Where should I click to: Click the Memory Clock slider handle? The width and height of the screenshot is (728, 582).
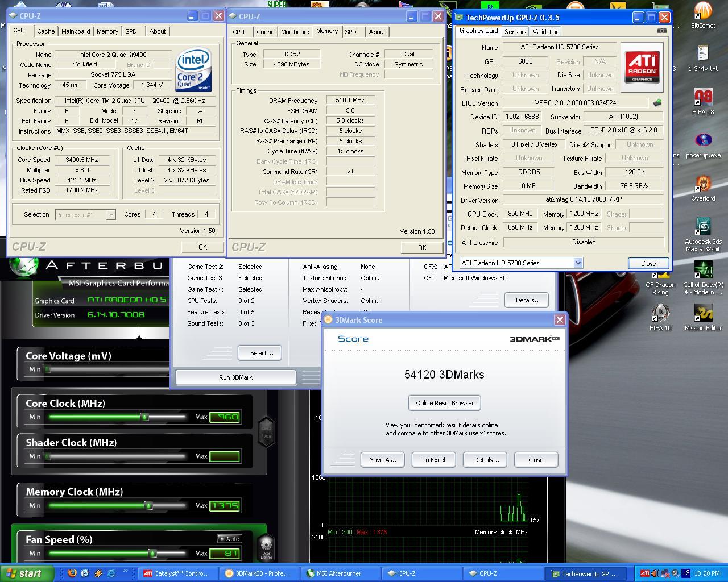[148, 505]
